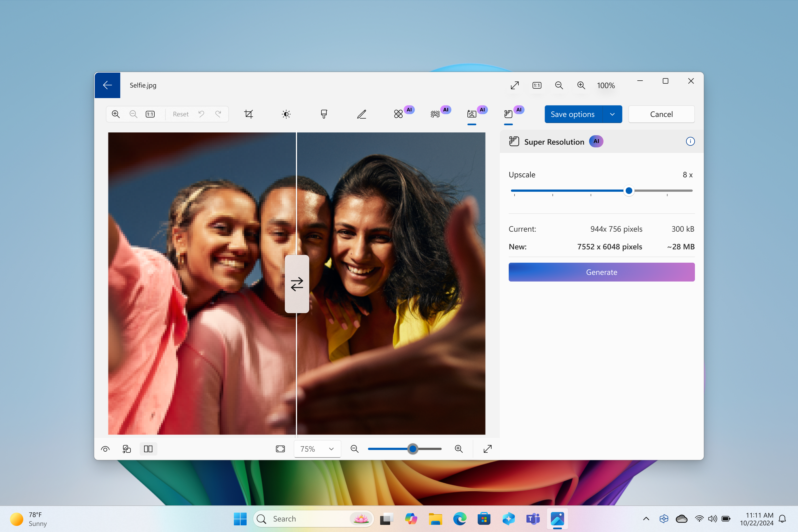Click the Generate button

[601, 272]
